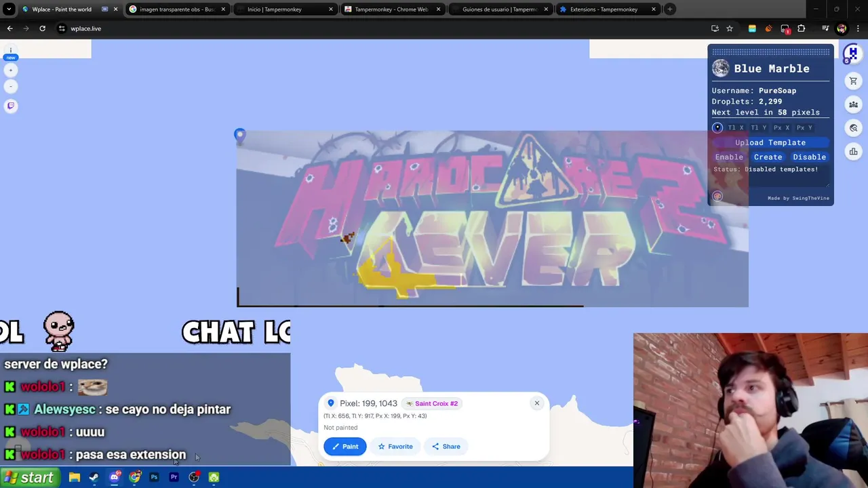Screen dimensions: 868x488
Task: Click the Disable templates button
Action: coord(809,157)
